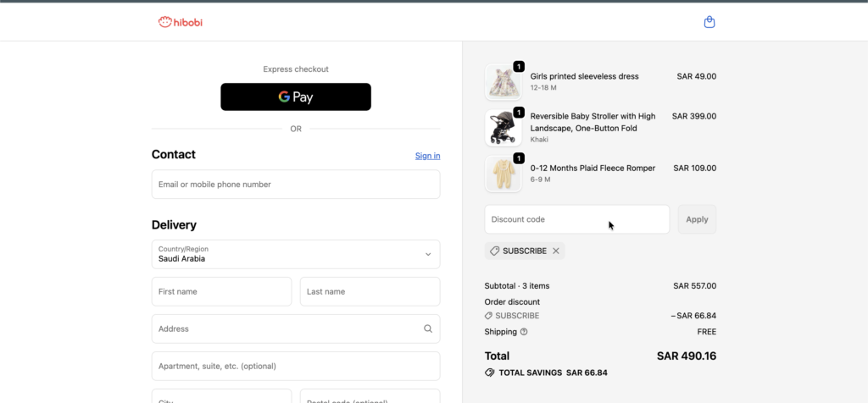The image size is (868, 403).
Task: Click the 'FREE' shipping value
Action: pyautogui.click(x=707, y=332)
